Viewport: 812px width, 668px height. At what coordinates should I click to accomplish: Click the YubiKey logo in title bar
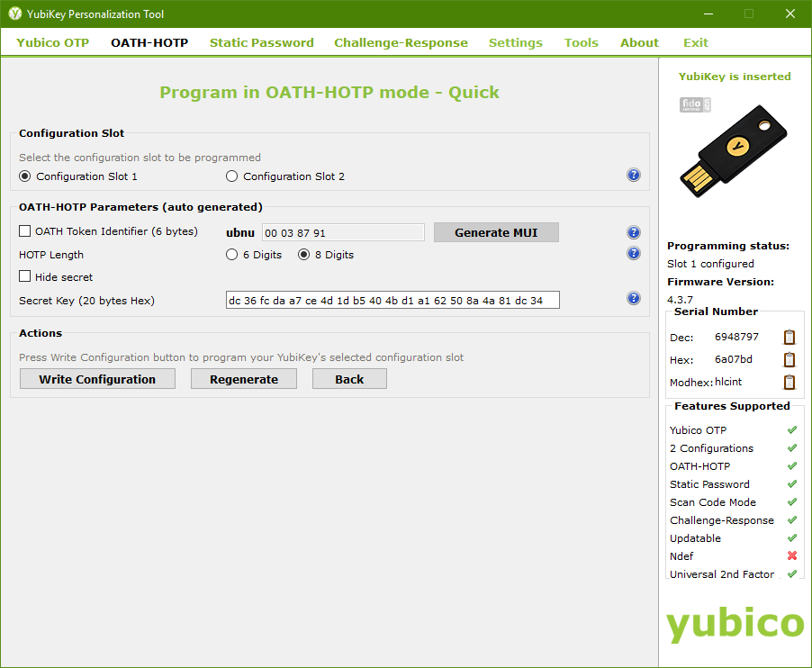coord(15,14)
